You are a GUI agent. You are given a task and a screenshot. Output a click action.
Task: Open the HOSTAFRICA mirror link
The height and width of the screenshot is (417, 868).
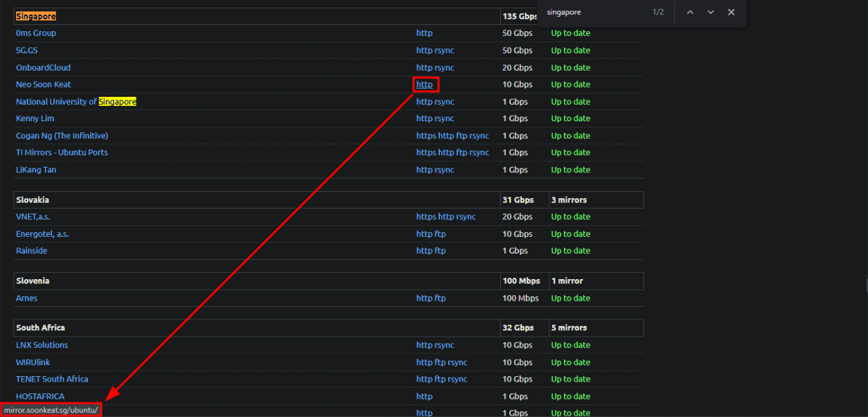point(40,396)
